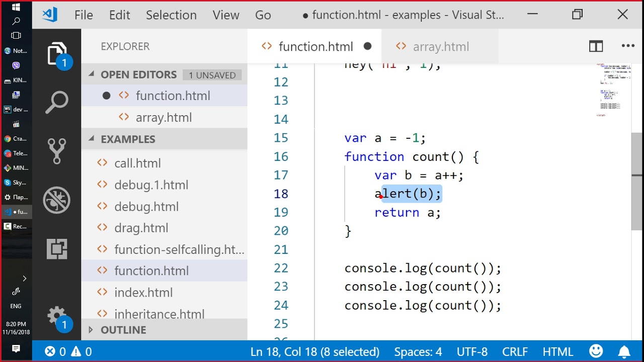
Task: Open the Windows Start button
Action: pyautogui.click(x=16, y=8)
